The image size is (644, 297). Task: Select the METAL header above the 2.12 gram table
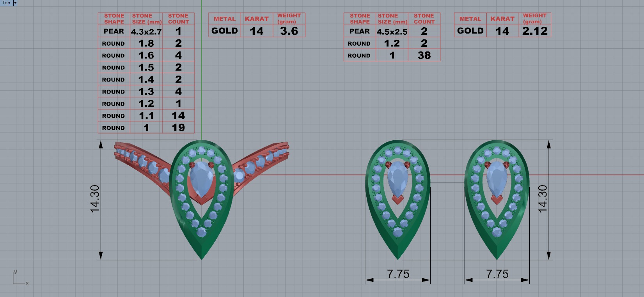pyautogui.click(x=470, y=19)
